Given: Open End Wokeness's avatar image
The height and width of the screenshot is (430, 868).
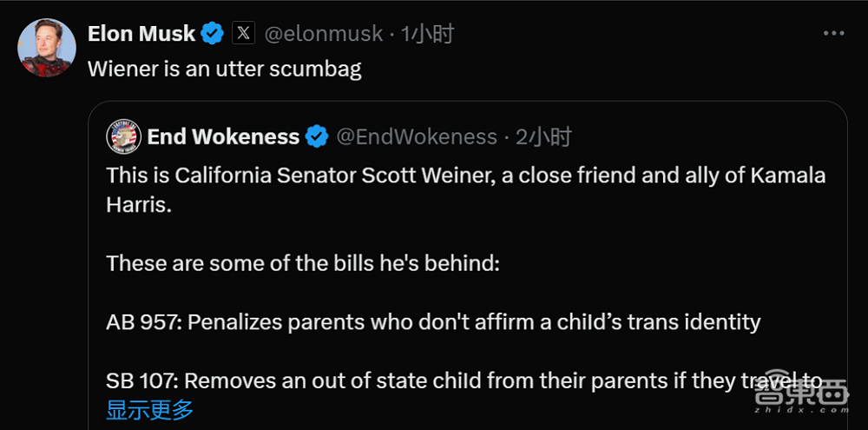Looking at the screenshot, I should 123,136.
